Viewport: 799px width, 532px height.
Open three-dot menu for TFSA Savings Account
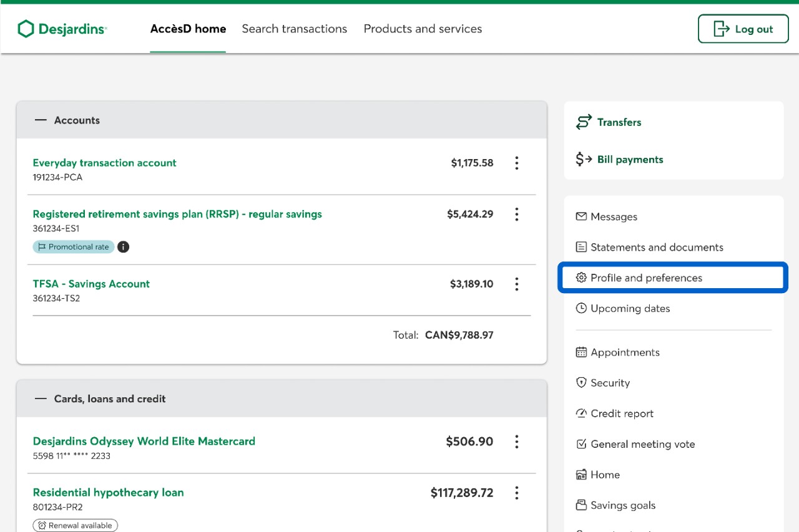coord(516,284)
